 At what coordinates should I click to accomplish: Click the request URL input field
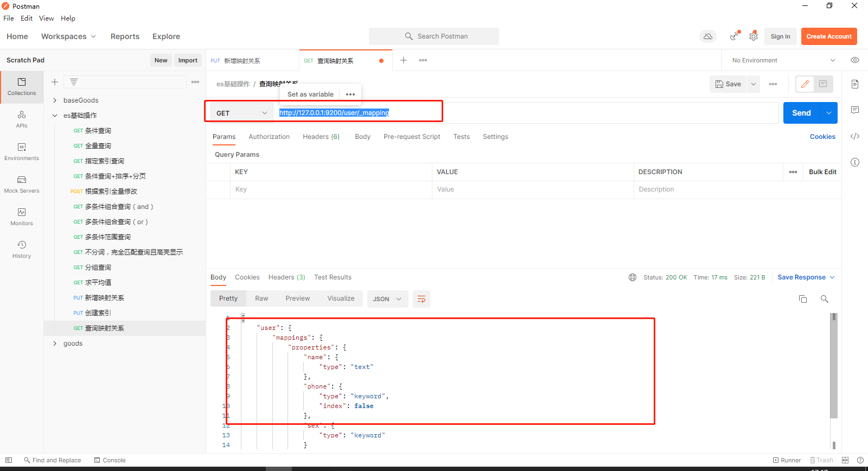(x=526, y=113)
